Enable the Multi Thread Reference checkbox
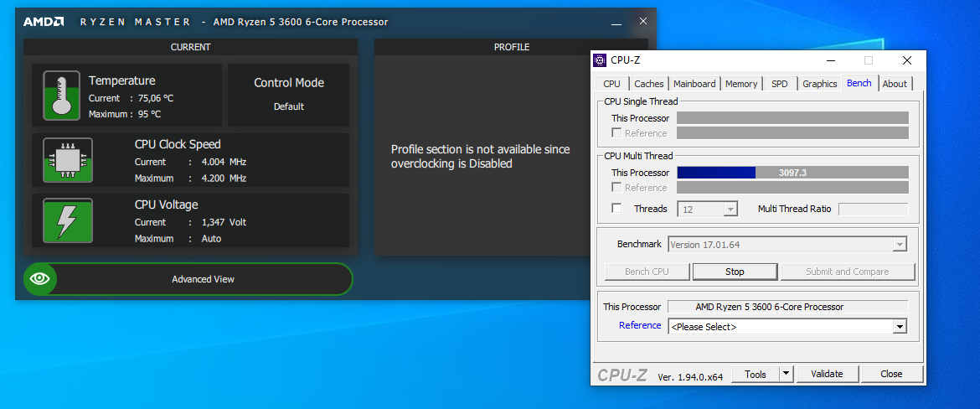This screenshot has height=409, width=980. click(x=616, y=188)
